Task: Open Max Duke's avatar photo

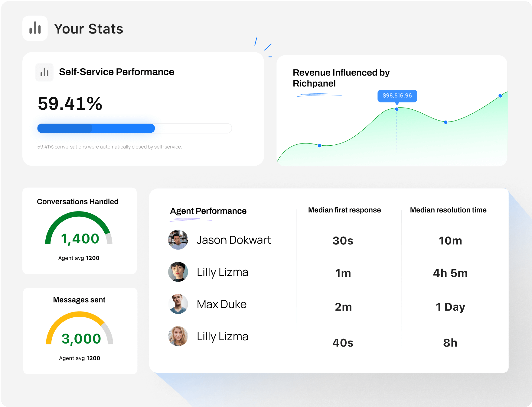Action: tap(178, 304)
